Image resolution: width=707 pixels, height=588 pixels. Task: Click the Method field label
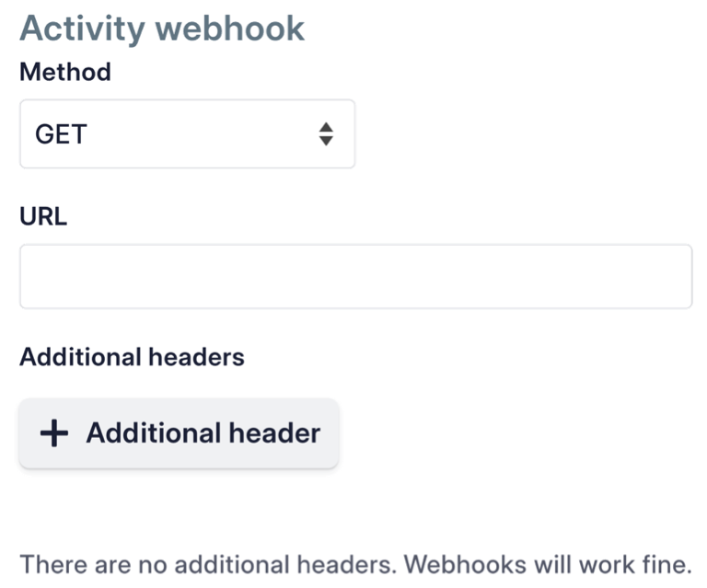pyautogui.click(x=65, y=72)
